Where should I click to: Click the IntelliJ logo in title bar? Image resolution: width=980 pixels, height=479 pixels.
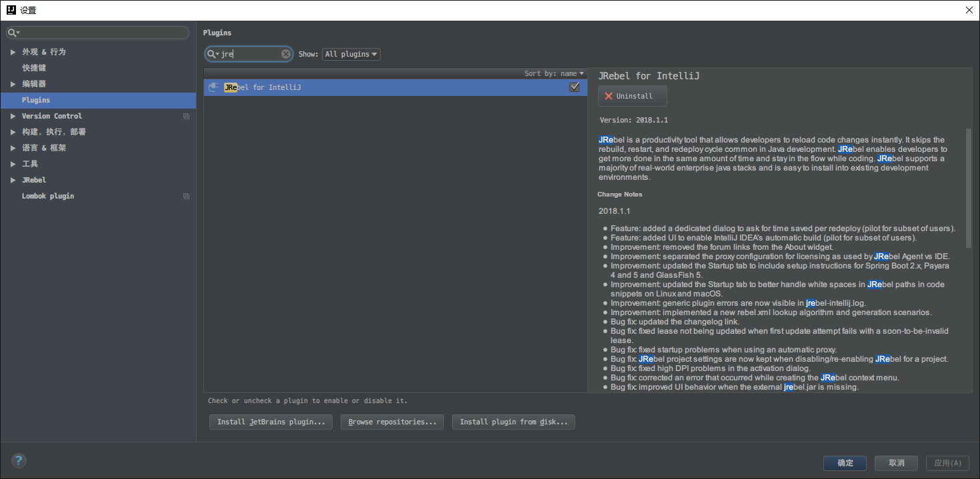[x=11, y=10]
